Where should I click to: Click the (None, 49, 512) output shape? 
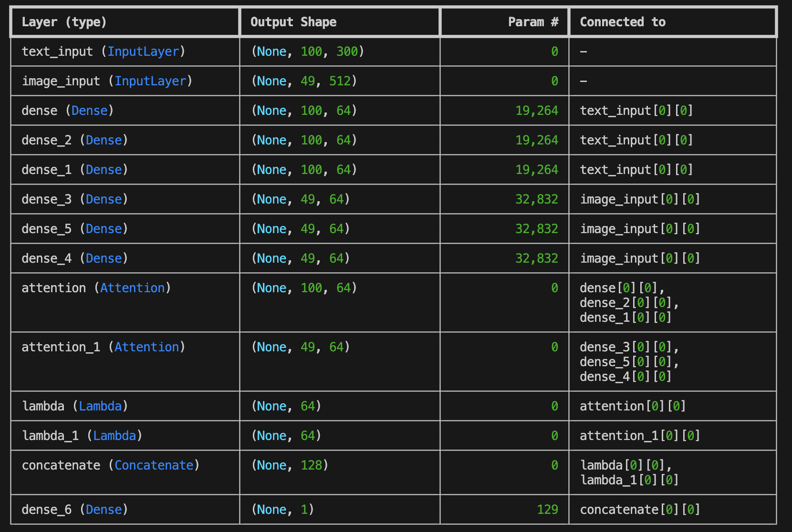(304, 81)
